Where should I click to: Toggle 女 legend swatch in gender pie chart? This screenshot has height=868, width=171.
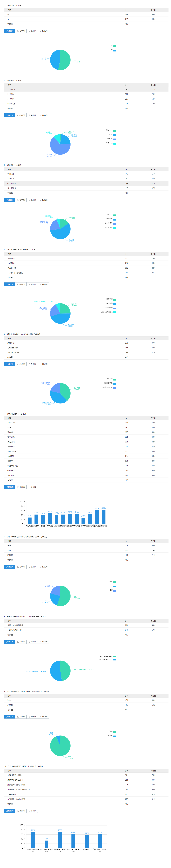[x=115, y=51]
